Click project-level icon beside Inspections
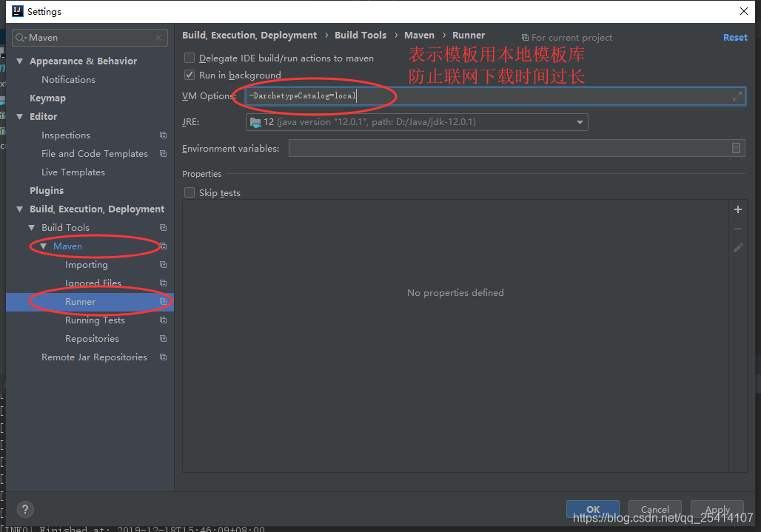This screenshot has width=761, height=532. click(163, 135)
